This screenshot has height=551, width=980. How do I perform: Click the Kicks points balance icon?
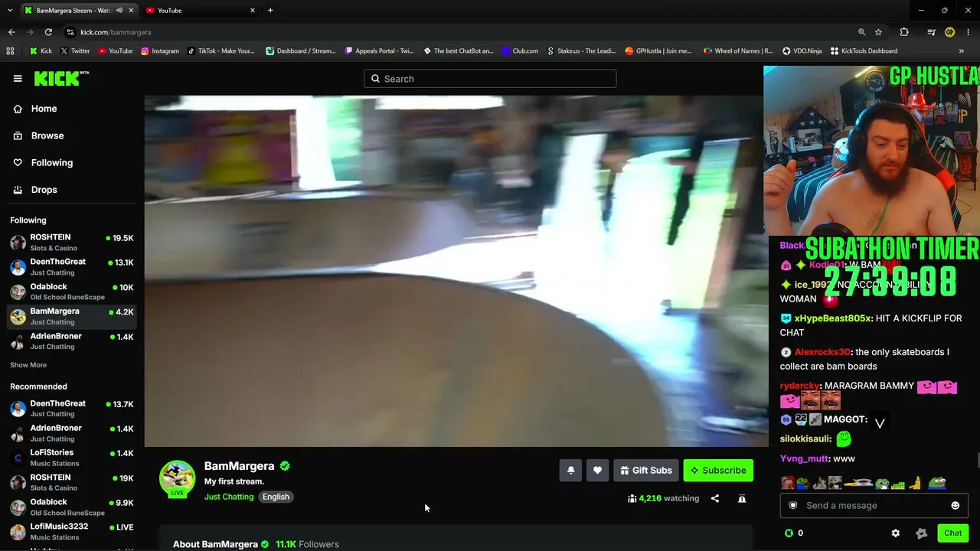789,533
